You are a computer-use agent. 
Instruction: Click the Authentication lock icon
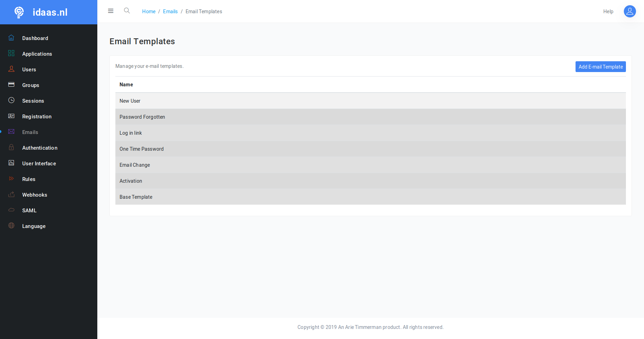[11, 147]
